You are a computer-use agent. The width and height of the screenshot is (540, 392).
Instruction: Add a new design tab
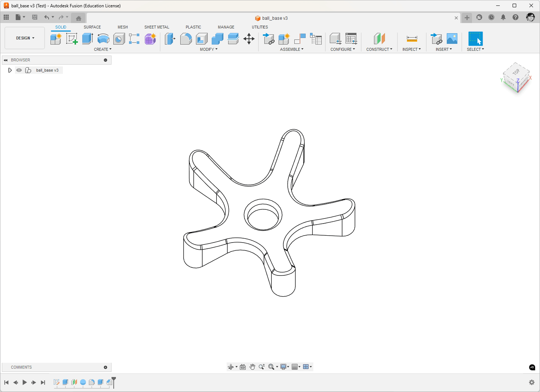tap(467, 18)
